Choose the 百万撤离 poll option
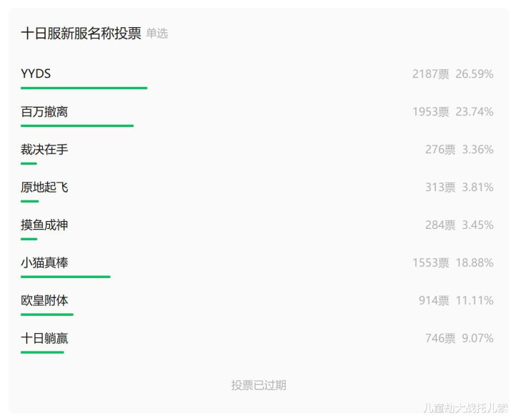 tap(44, 112)
